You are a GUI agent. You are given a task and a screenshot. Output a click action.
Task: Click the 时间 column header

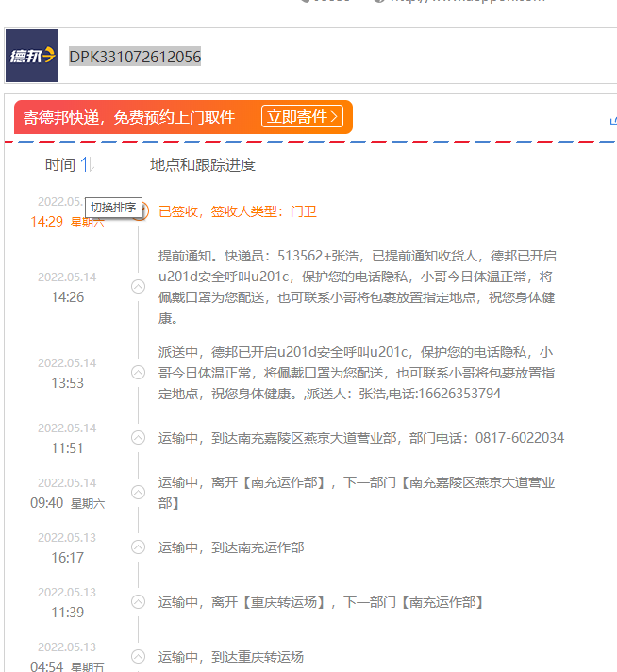coord(60,164)
